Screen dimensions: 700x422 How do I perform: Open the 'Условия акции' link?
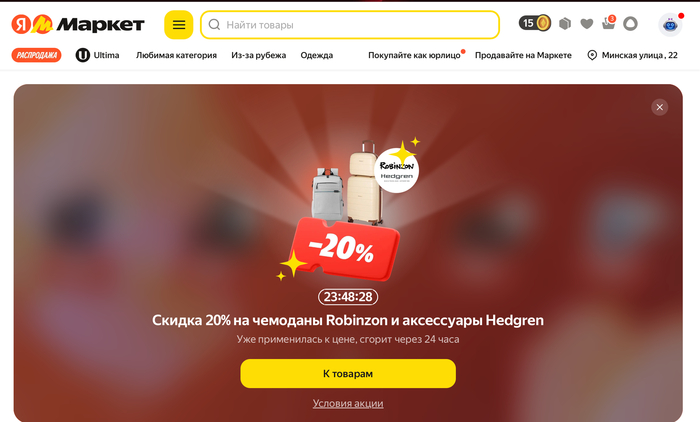(x=348, y=404)
